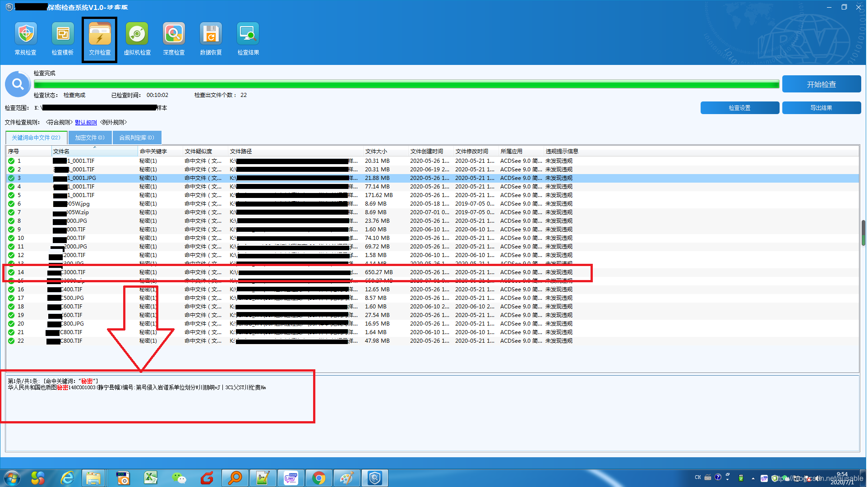The height and width of the screenshot is (487, 868).
Task: Open 默认规则 link
Action: tap(86, 122)
